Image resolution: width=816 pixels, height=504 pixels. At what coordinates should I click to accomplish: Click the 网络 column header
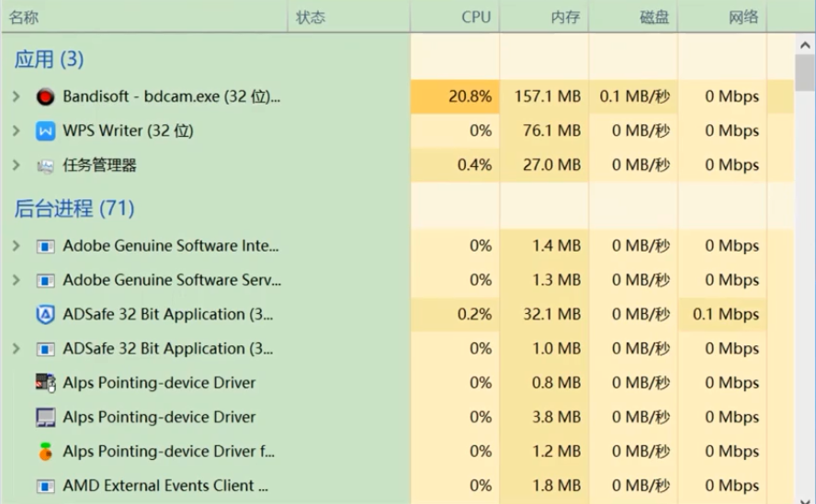click(743, 17)
